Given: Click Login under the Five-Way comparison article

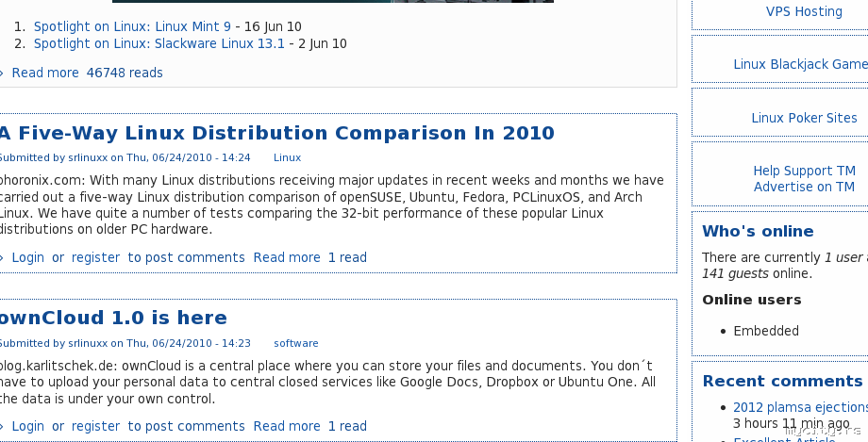Looking at the screenshot, I should pos(27,257).
